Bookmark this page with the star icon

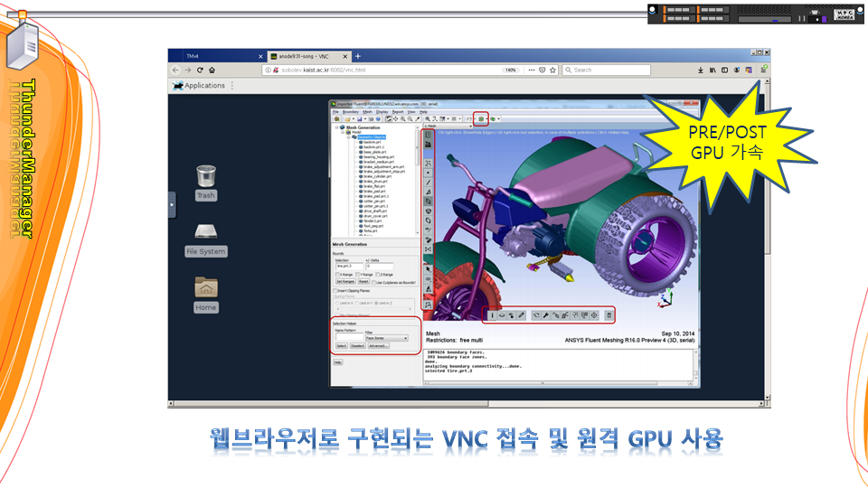click(x=552, y=70)
